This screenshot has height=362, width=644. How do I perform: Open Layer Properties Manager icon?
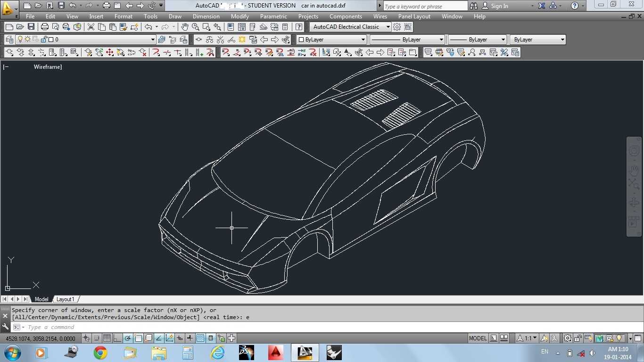click(9, 40)
